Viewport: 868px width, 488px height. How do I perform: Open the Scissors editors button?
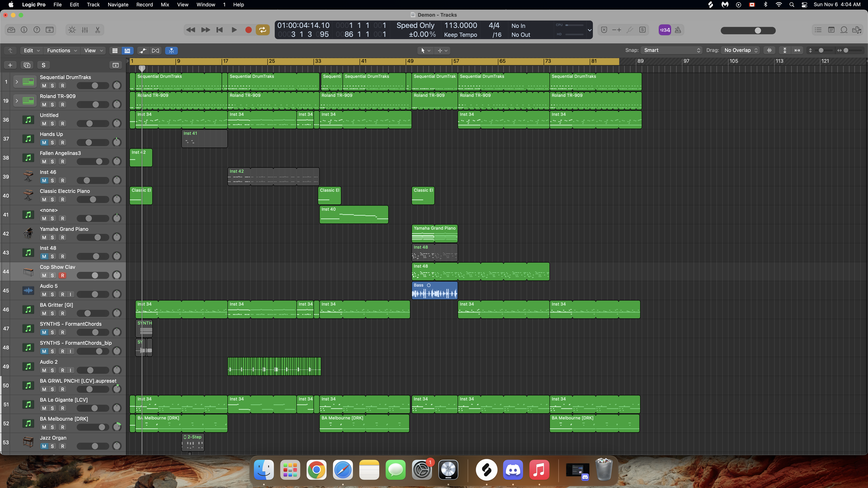(x=98, y=30)
